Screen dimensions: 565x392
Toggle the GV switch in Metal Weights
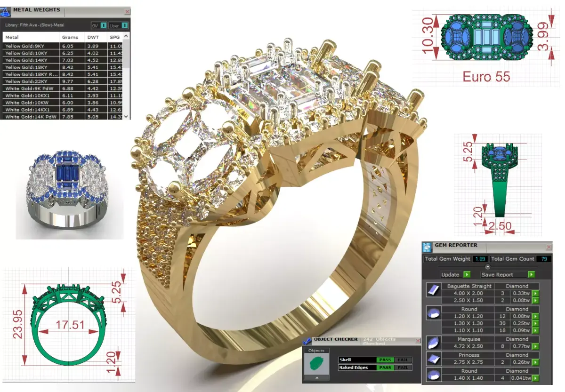click(103, 25)
